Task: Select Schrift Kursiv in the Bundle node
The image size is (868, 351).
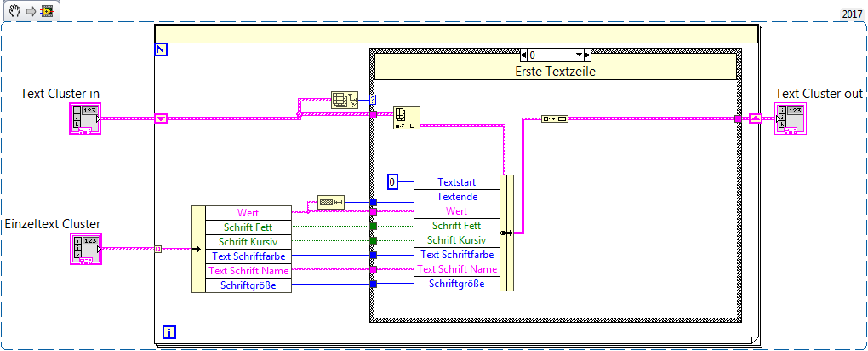Action: 457,239
